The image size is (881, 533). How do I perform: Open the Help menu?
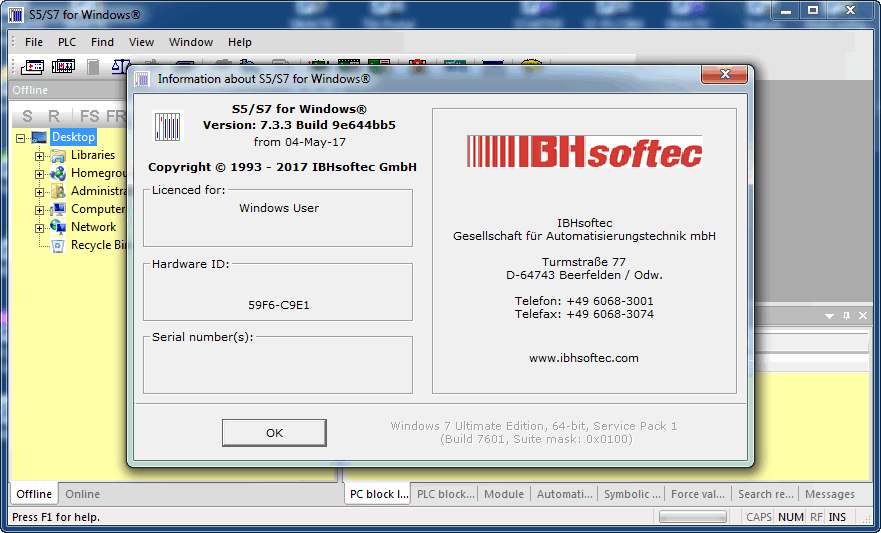240,42
